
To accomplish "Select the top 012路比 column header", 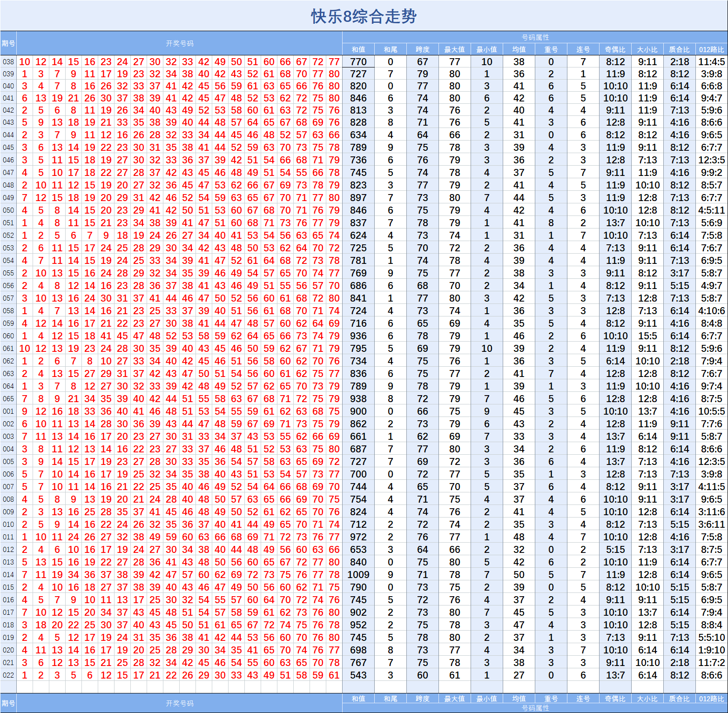I will point(712,49).
